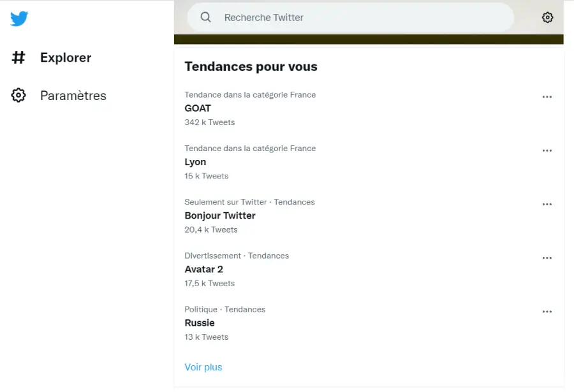Click the Politique · Tendances label
Image resolution: width=574 pixels, height=392 pixels.
point(224,310)
